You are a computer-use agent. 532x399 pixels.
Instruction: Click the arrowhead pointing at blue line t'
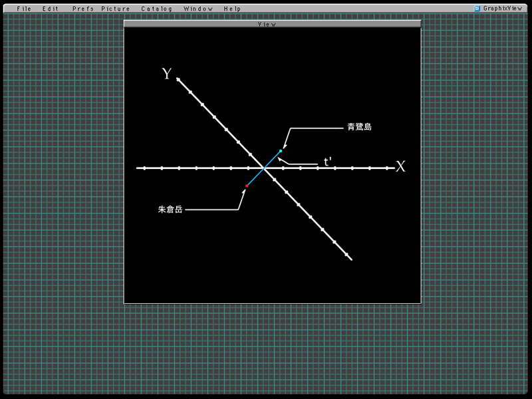[x=280, y=159]
